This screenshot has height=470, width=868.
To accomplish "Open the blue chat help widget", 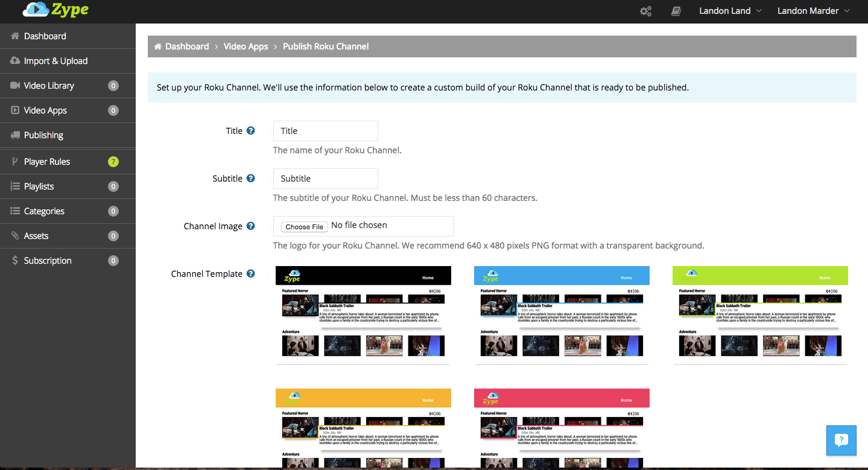I will pyautogui.click(x=841, y=440).
